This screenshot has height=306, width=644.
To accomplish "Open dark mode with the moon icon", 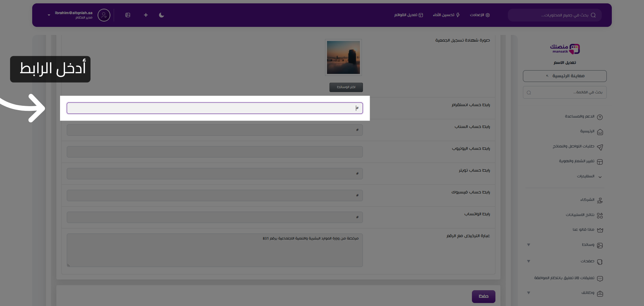I will 161,15.
